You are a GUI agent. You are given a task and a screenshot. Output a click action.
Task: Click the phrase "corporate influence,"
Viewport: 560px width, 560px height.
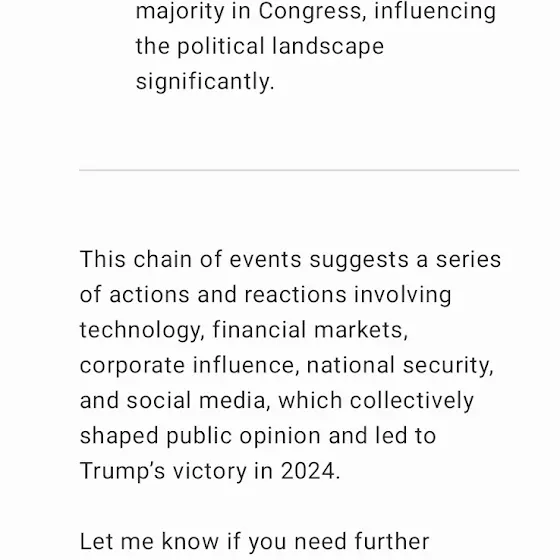[x=189, y=366]
